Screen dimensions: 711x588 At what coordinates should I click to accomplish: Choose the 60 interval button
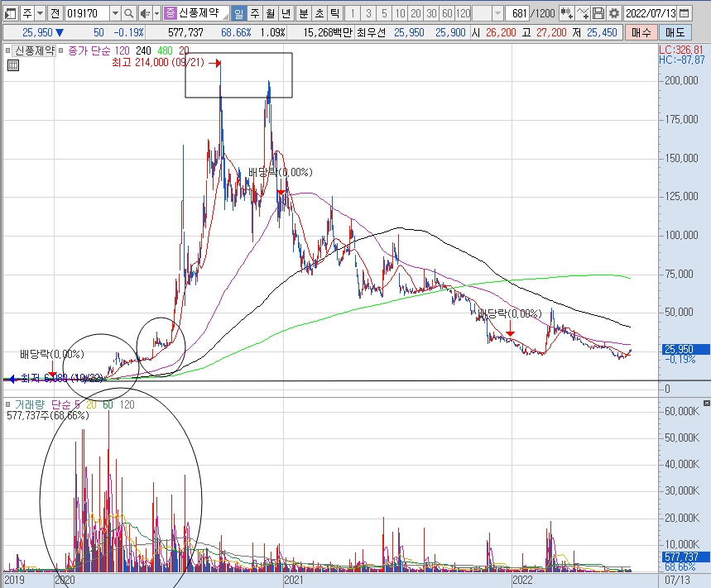click(447, 13)
